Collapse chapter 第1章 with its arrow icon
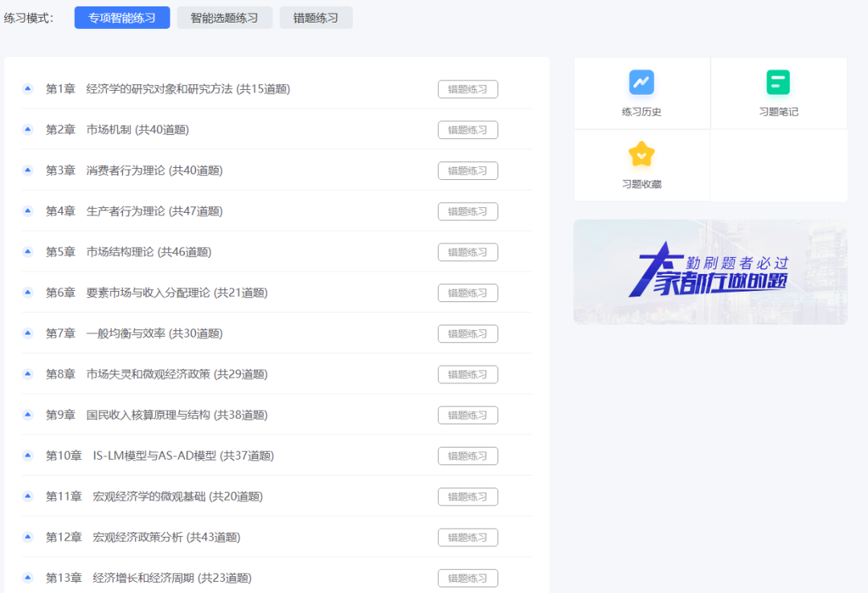This screenshot has width=868, height=593. pos(27,89)
